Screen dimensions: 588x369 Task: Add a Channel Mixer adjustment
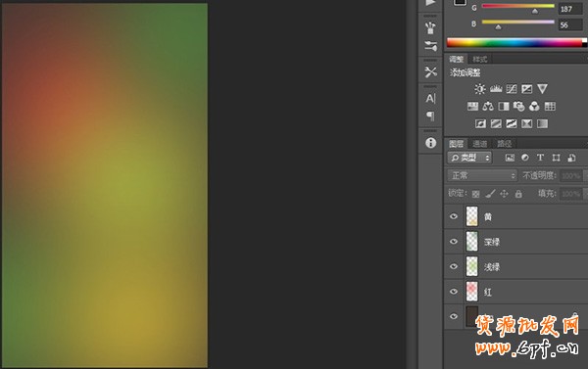pyautogui.click(x=534, y=107)
